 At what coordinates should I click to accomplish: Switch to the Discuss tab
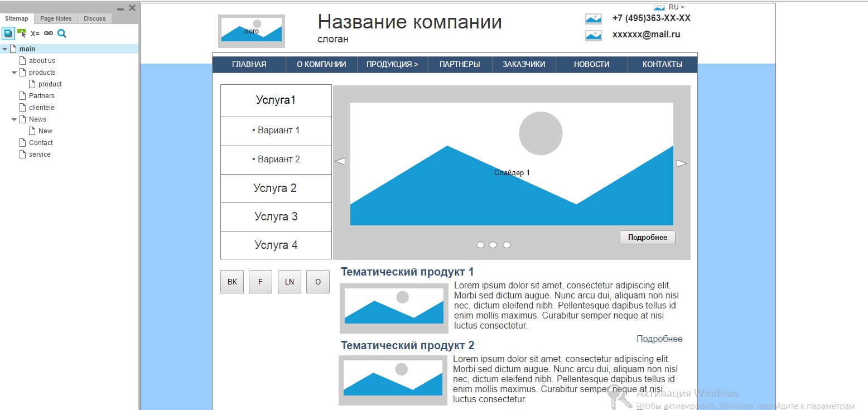pos(95,18)
